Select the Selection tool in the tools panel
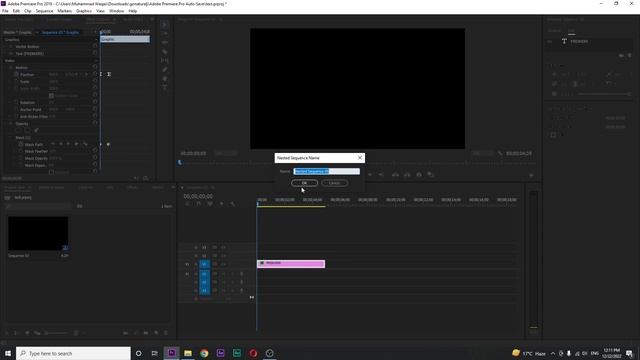This screenshot has width=640, height=360. [165, 24]
